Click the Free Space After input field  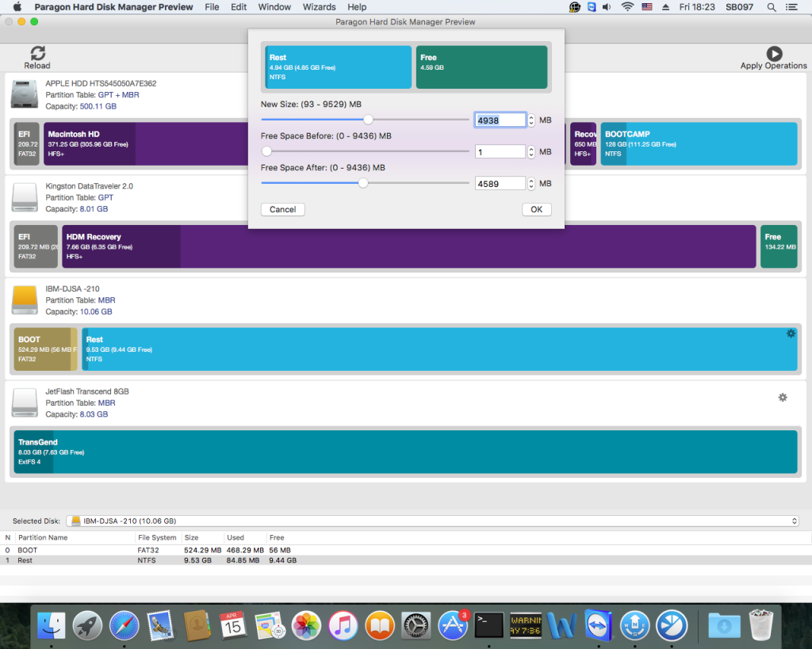coord(500,184)
